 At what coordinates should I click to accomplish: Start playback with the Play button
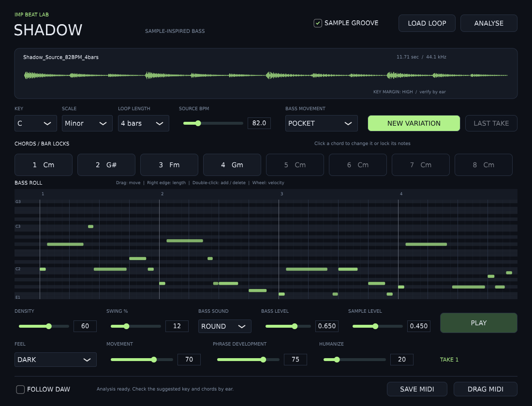pos(478,323)
